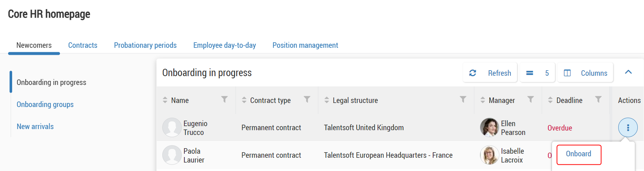Sort the Legal structure column with its arrows
644x171 pixels.
[x=326, y=100]
